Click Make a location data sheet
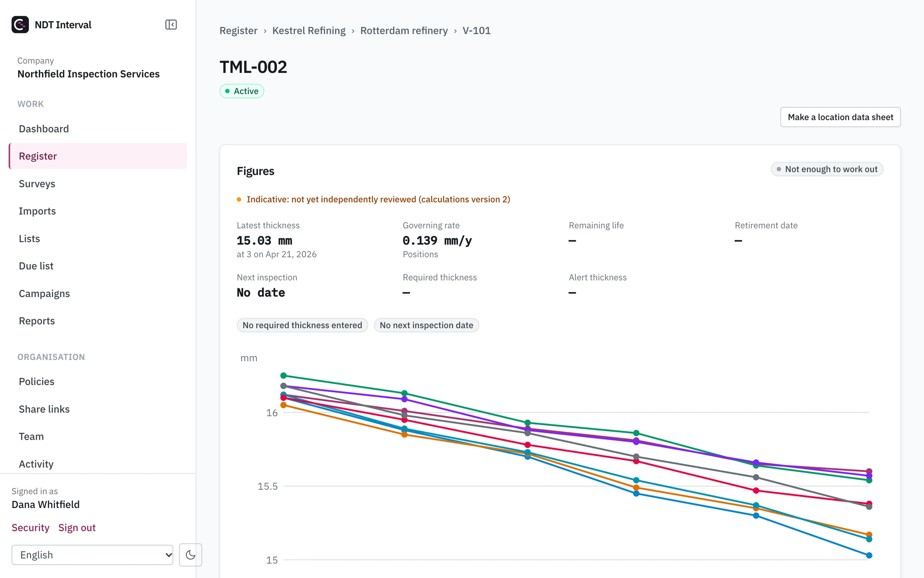The width and height of the screenshot is (924, 578). [x=840, y=117]
